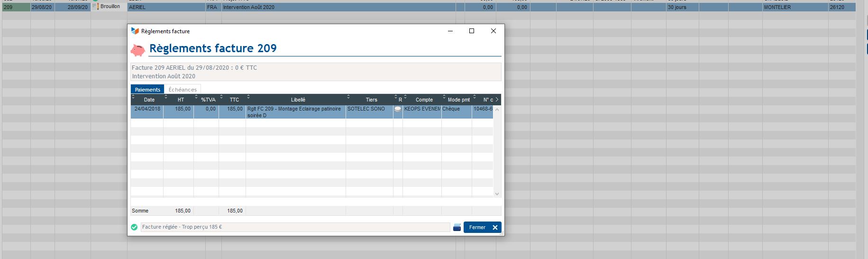
Task: Click the Facture réglée status field
Action: tap(295, 227)
